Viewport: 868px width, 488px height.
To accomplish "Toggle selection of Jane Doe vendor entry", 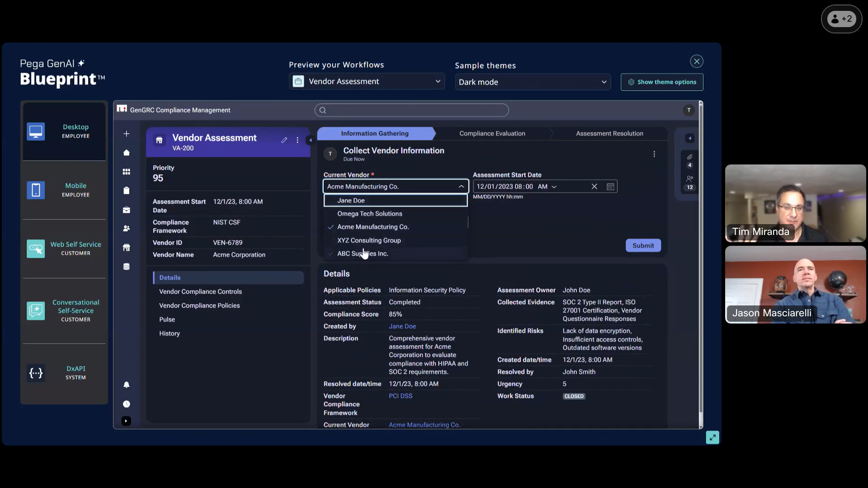I will pos(350,200).
